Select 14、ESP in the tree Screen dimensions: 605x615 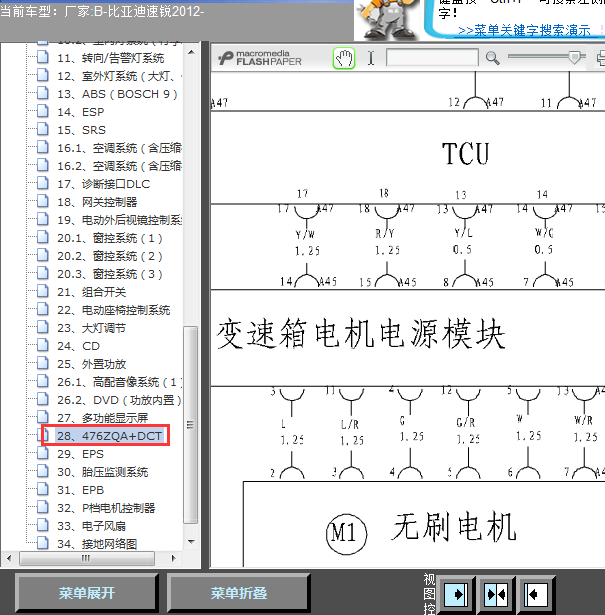pyautogui.click(x=80, y=112)
